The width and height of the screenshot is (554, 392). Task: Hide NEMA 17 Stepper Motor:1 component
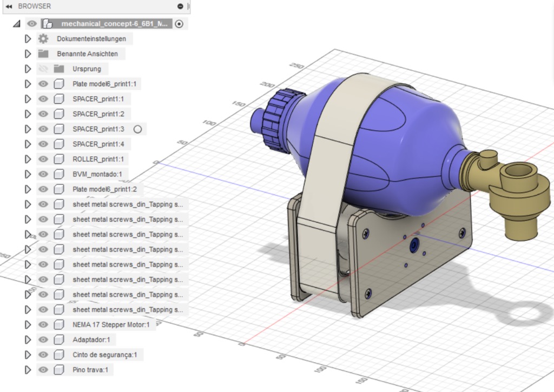pyautogui.click(x=43, y=324)
